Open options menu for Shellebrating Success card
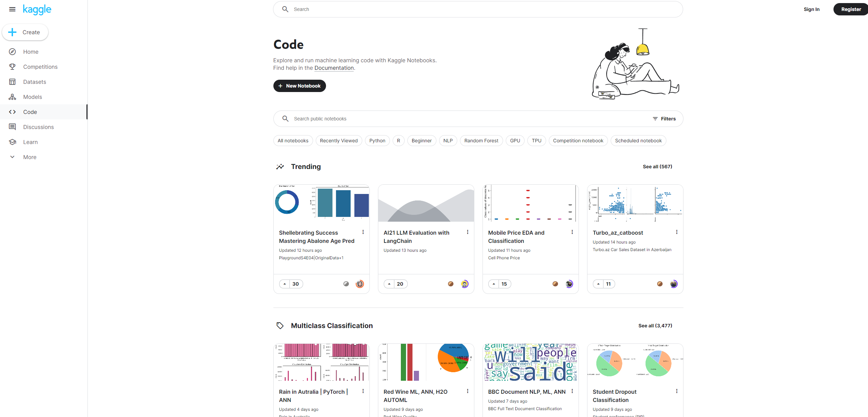 [x=363, y=232]
